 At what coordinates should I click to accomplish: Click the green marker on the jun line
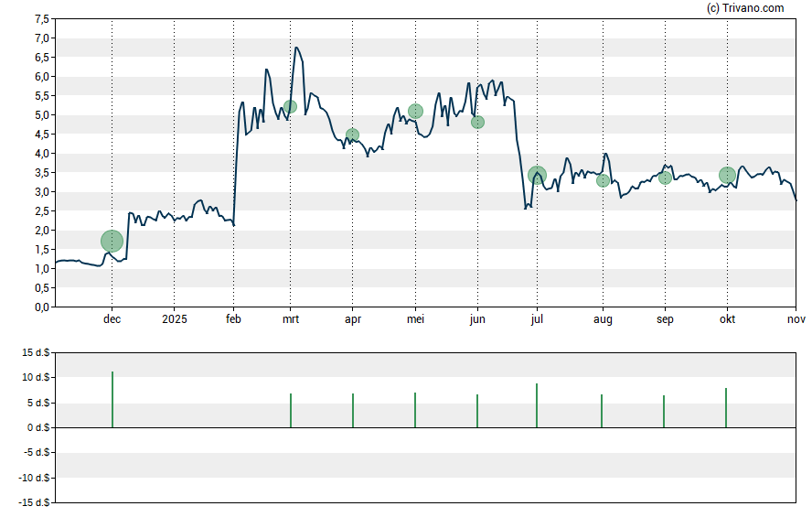pos(477,123)
